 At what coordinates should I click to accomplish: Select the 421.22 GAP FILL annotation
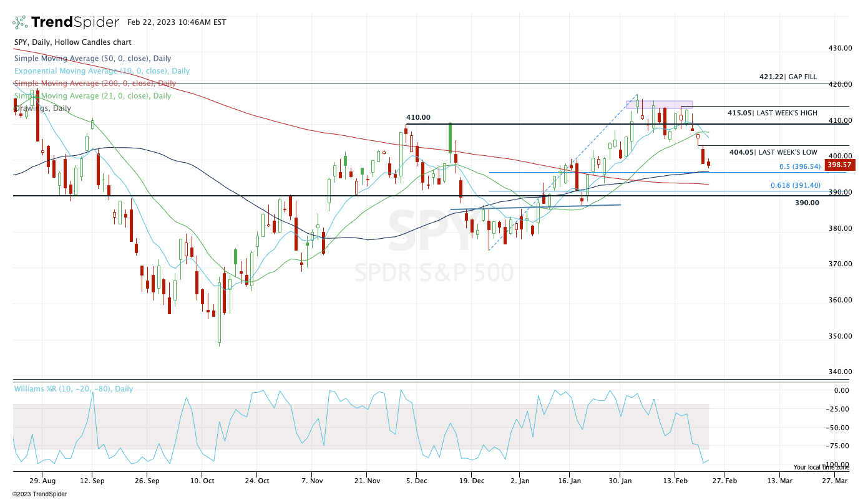[x=788, y=77]
